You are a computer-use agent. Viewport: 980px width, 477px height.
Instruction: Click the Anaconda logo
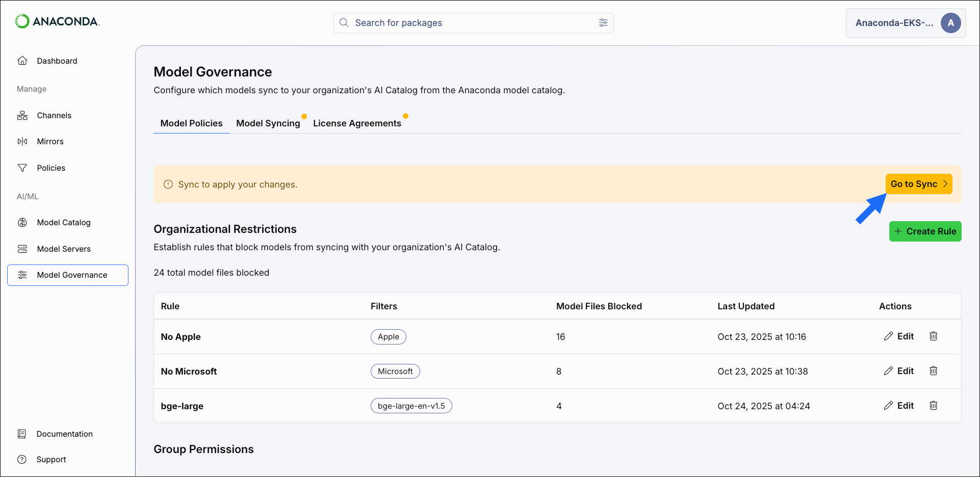tap(57, 21)
